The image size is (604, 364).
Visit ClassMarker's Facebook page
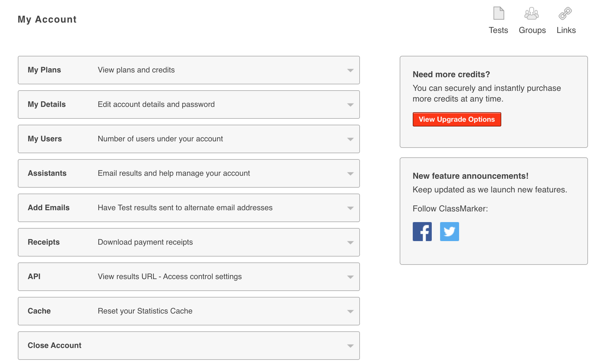pyautogui.click(x=422, y=232)
